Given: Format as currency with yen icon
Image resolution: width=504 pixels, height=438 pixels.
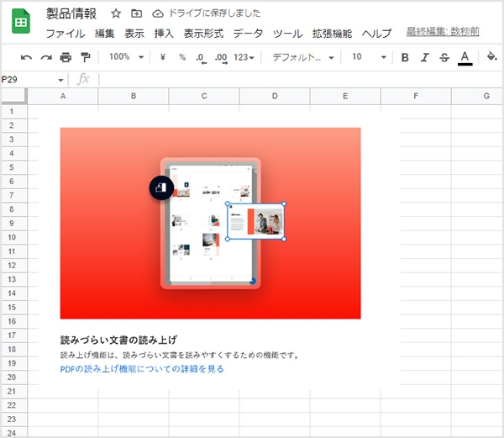Looking at the screenshot, I should pyautogui.click(x=163, y=57).
